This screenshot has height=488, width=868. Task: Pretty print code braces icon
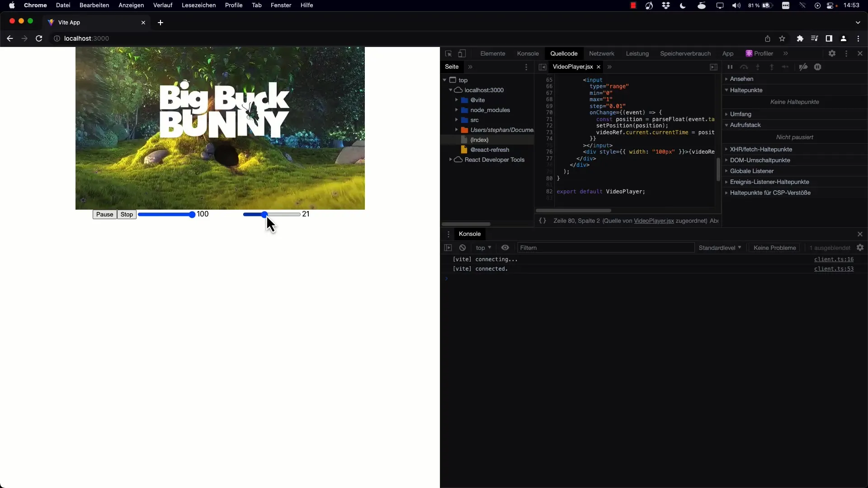click(542, 221)
